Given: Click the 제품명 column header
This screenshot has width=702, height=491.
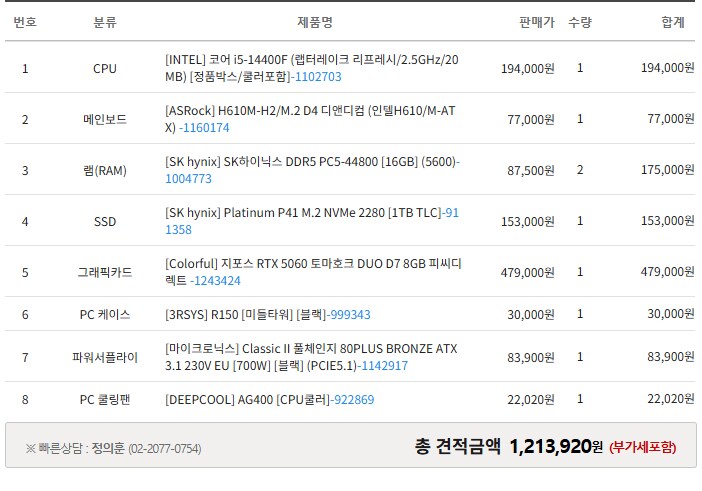Looking at the screenshot, I should [315, 22].
